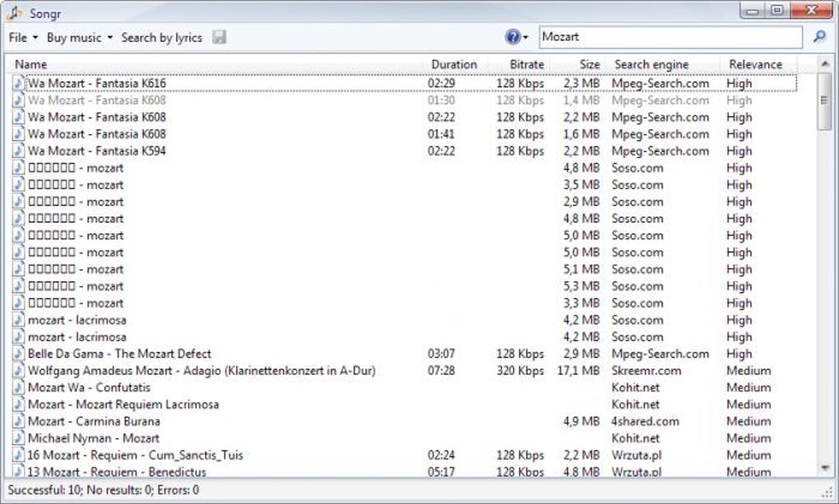Click the vertical scrollbar thumb

(x=824, y=100)
